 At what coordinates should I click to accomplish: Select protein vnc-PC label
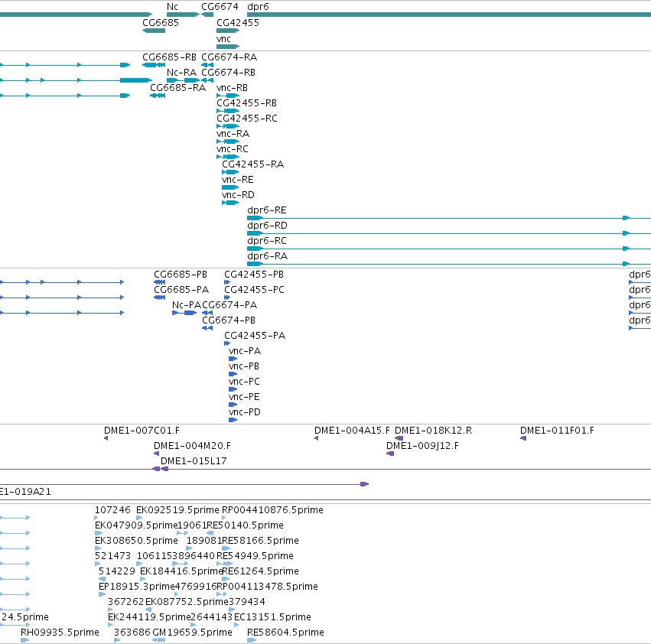[244, 382]
